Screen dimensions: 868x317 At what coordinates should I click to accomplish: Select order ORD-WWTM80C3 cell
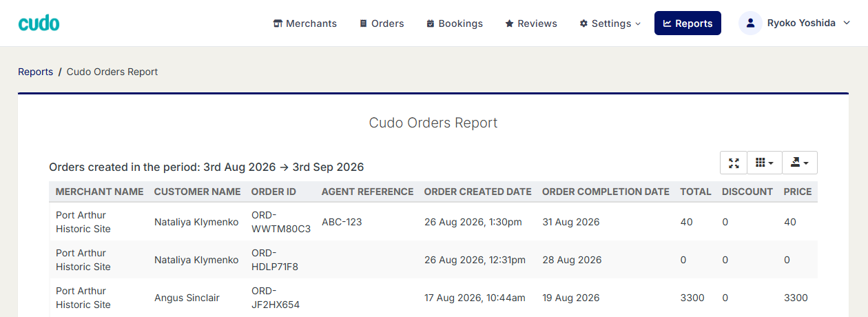pyautogui.click(x=281, y=222)
